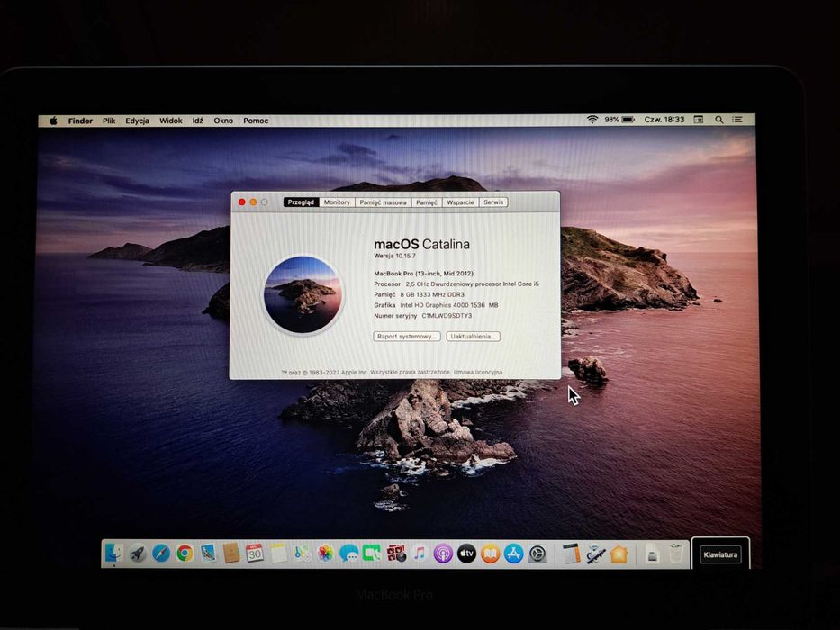Open the Home app in Dock

pyautogui.click(x=619, y=553)
